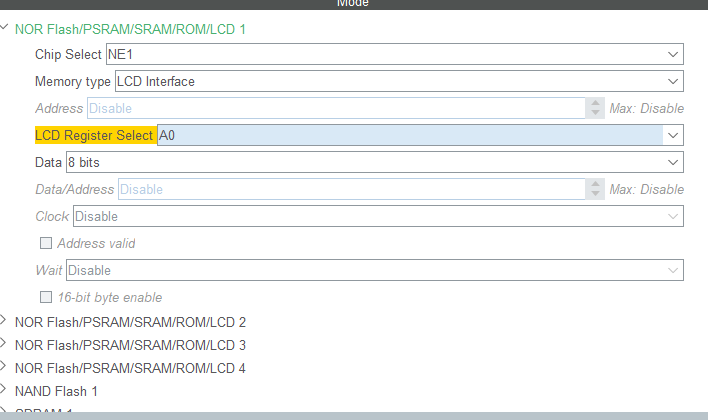Expand NOR Flash/PSRAM/SRAM/ROM/LCD 2 section
The width and height of the screenshot is (708, 420).
pos(6,322)
